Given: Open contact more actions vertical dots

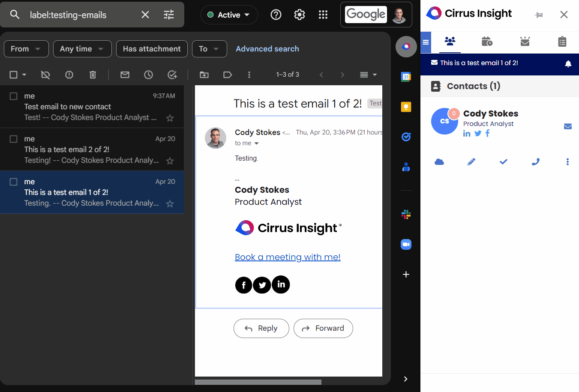Looking at the screenshot, I should (567, 162).
